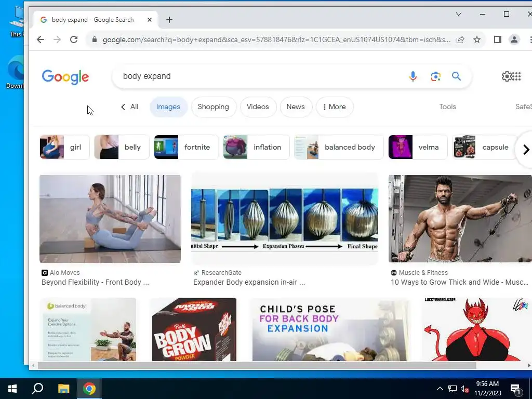This screenshot has height=399, width=532.
Task: View site information via the lock icon
Action: click(x=95, y=39)
